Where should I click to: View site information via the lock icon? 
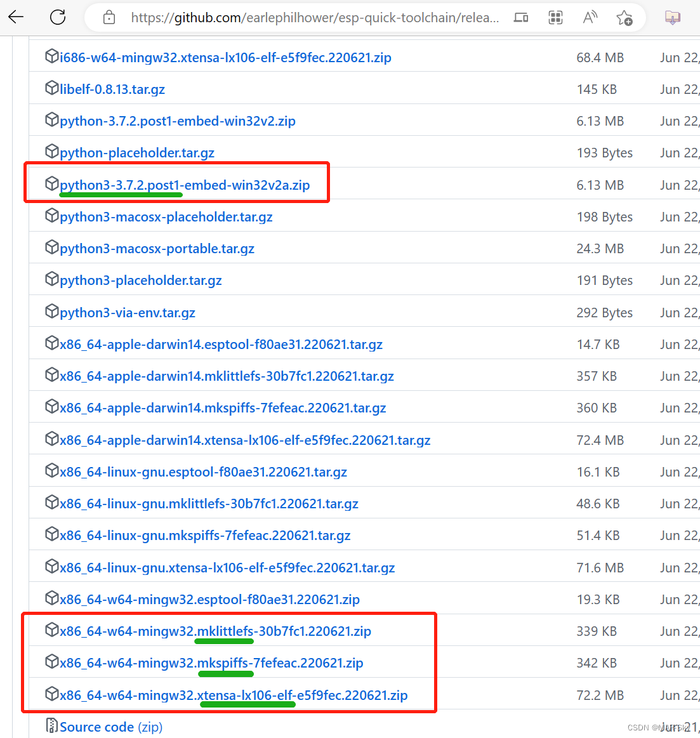(x=109, y=18)
